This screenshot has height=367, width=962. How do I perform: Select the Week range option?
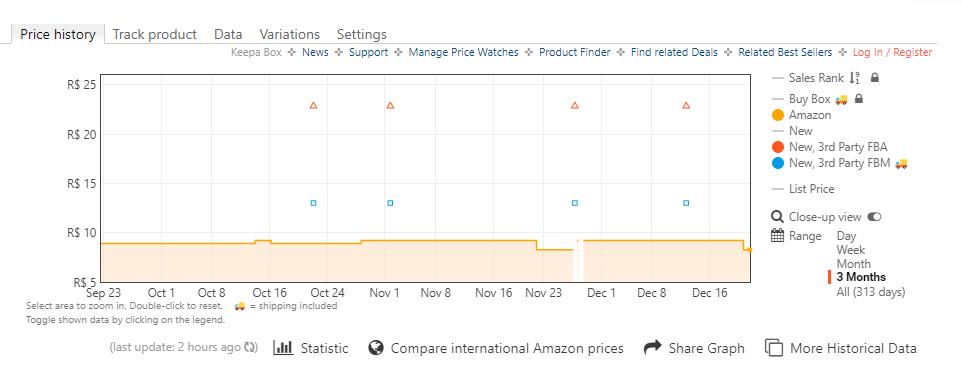(x=850, y=250)
